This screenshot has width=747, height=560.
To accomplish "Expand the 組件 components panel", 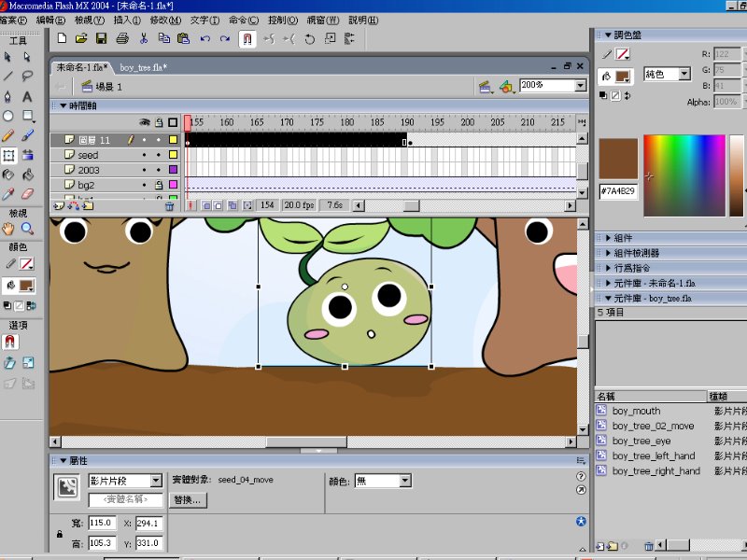I will click(x=609, y=238).
